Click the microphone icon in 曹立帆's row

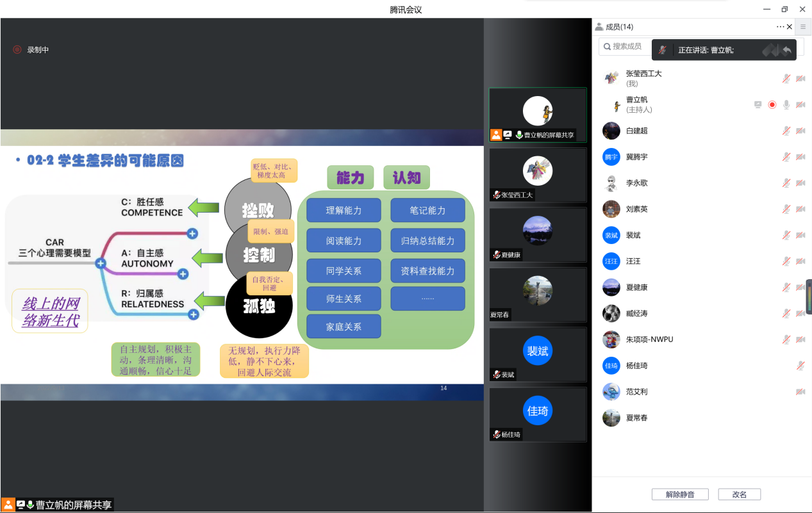786,104
